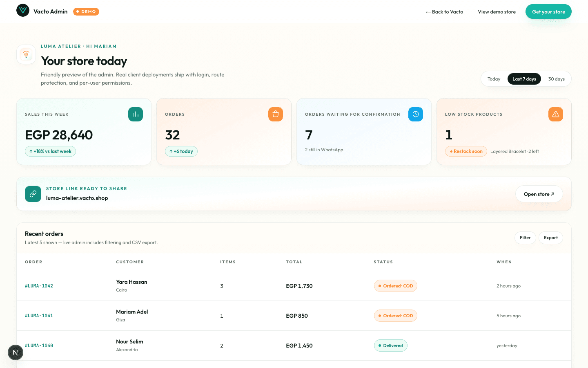The width and height of the screenshot is (588, 368).
Task: Select the Today range tab
Action: pyautogui.click(x=494, y=79)
